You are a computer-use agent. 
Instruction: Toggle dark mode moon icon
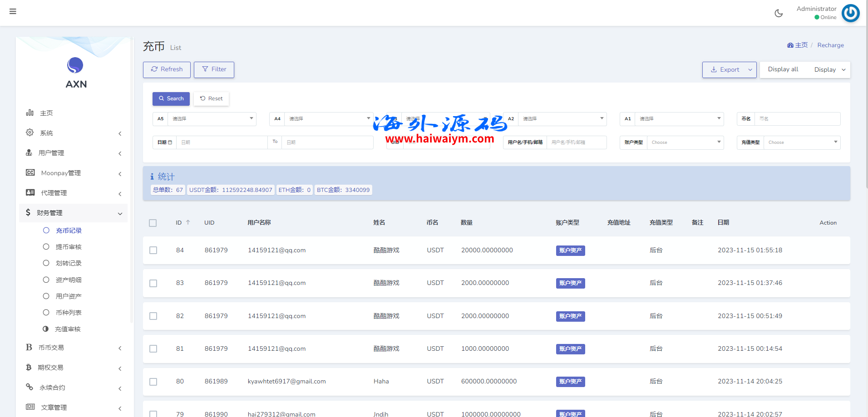coord(779,13)
